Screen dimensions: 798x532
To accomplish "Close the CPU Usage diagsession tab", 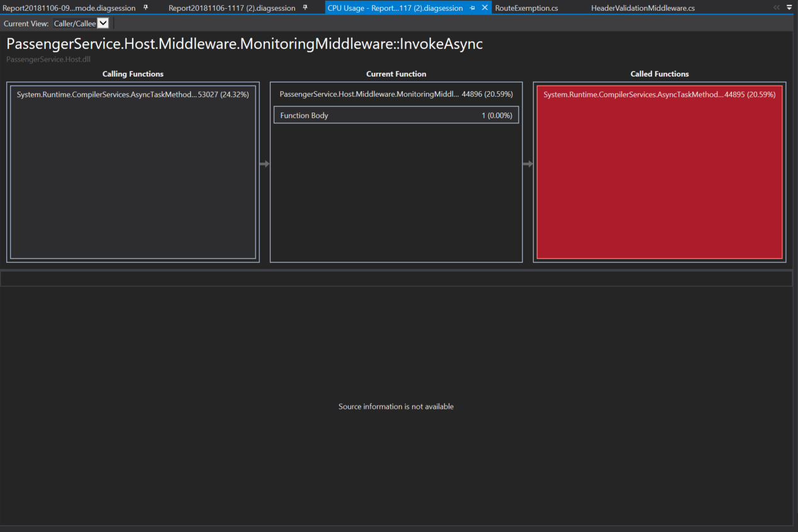I will click(483, 8).
